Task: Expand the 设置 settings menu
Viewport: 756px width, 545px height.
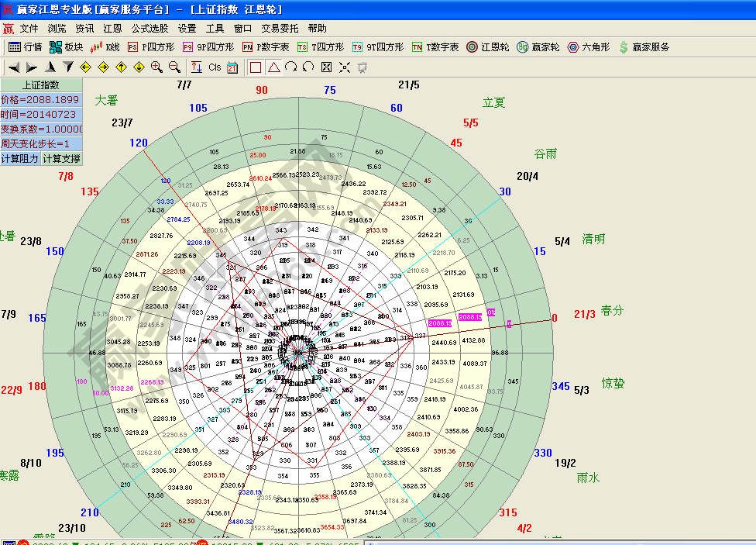Action: pyautogui.click(x=187, y=28)
